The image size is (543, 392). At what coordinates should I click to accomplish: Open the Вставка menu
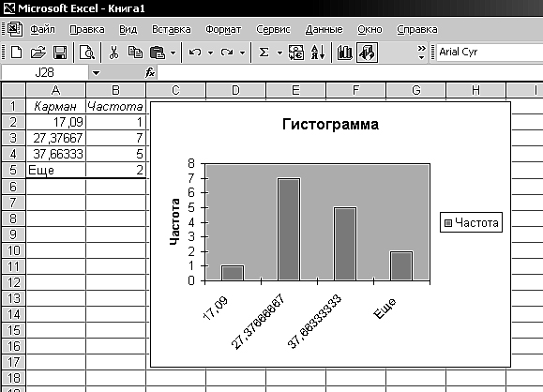tap(172, 29)
